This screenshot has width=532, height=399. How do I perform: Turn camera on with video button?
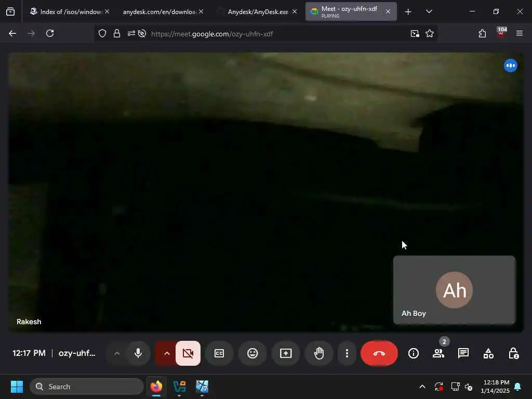pos(188,353)
